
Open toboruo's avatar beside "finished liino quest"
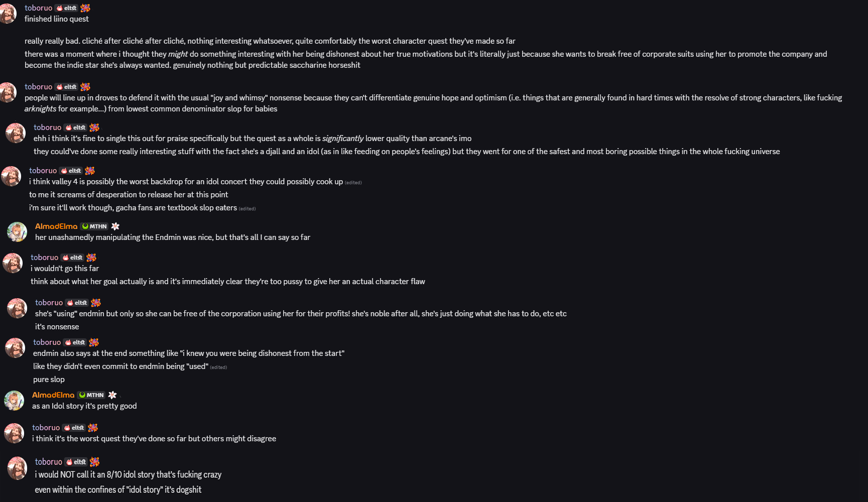(8, 14)
